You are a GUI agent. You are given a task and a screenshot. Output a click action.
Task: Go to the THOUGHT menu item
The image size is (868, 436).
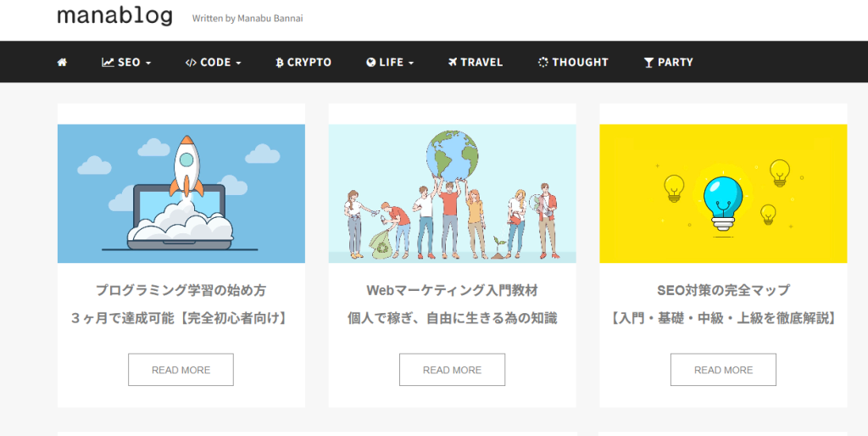pyautogui.click(x=580, y=62)
